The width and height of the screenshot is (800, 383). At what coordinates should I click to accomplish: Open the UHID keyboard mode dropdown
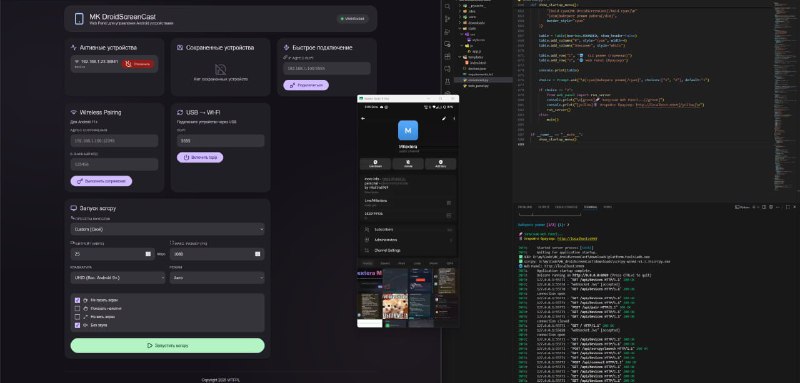click(x=118, y=278)
